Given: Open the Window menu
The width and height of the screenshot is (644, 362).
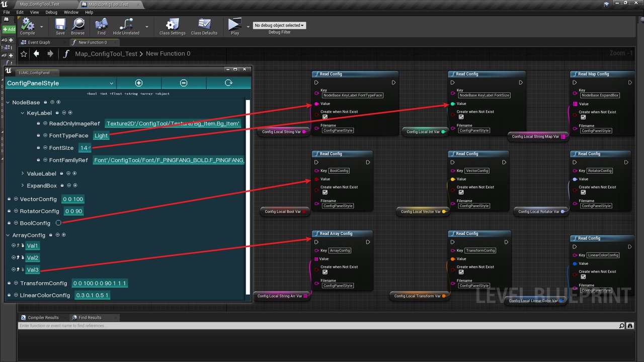Looking at the screenshot, I should click(71, 12).
